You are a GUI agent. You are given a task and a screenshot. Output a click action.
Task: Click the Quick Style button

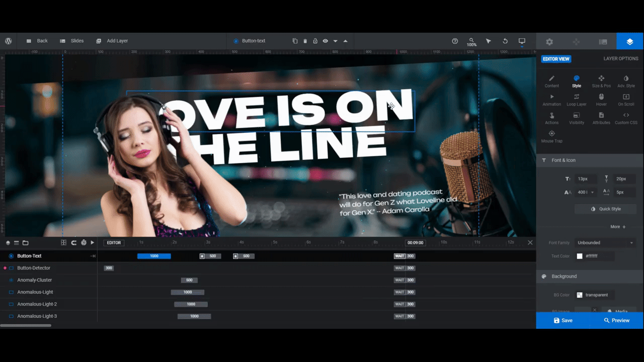[x=605, y=209]
